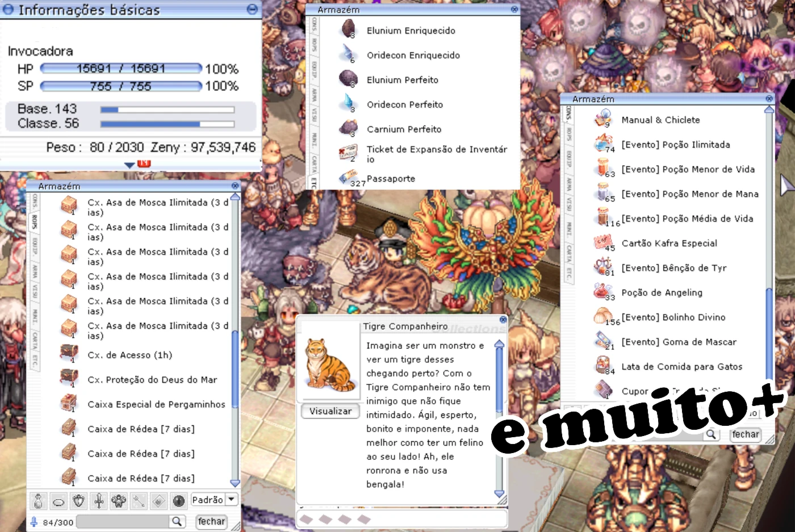This screenshot has height=532, width=795.
Task: Select Elunium Enriquecido item icon
Action: pos(348,30)
